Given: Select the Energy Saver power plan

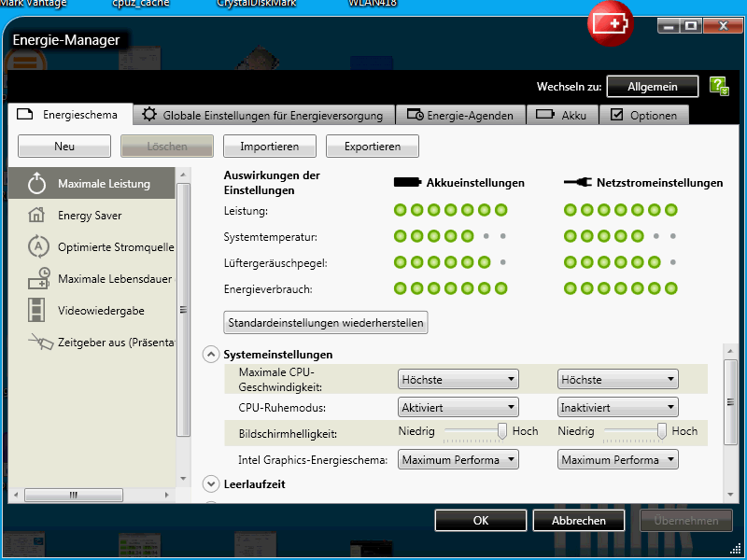Looking at the screenshot, I should pyautogui.click(x=92, y=216).
